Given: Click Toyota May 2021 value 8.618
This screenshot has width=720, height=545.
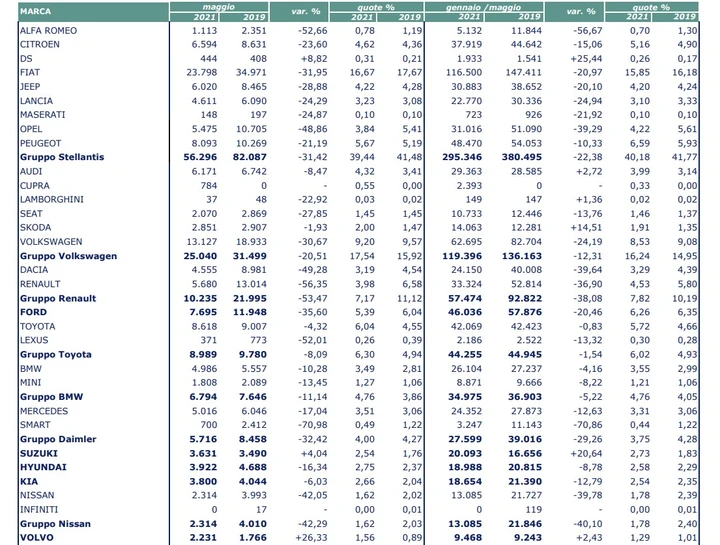Looking at the screenshot, I should tap(204, 326).
